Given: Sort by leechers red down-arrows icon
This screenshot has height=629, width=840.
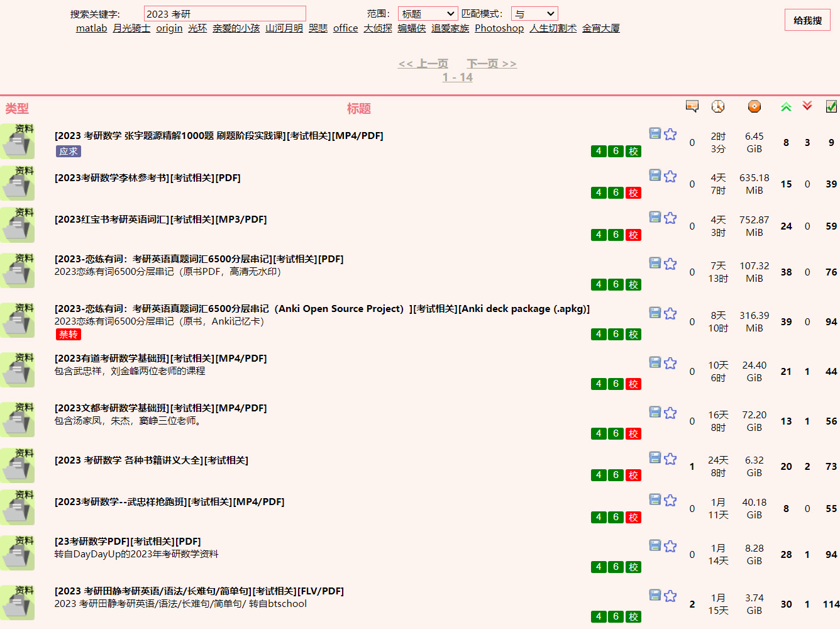Looking at the screenshot, I should pos(807,106).
